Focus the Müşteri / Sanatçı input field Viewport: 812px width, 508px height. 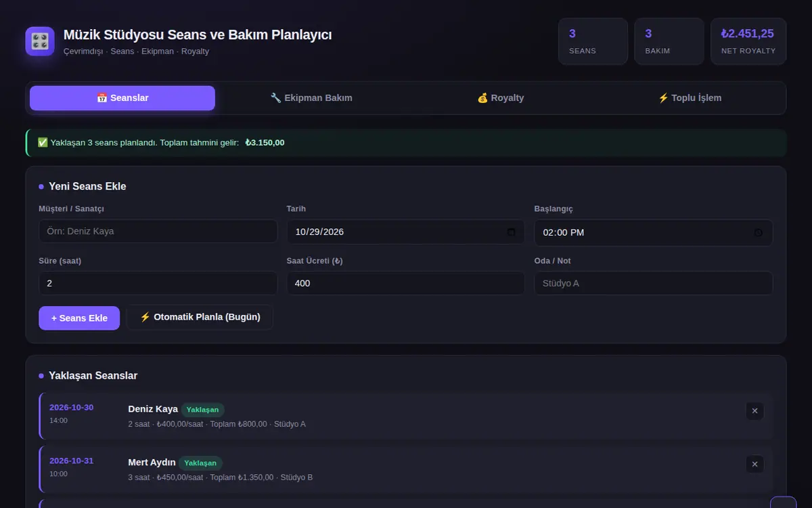pyautogui.click(x=158, y=231)
